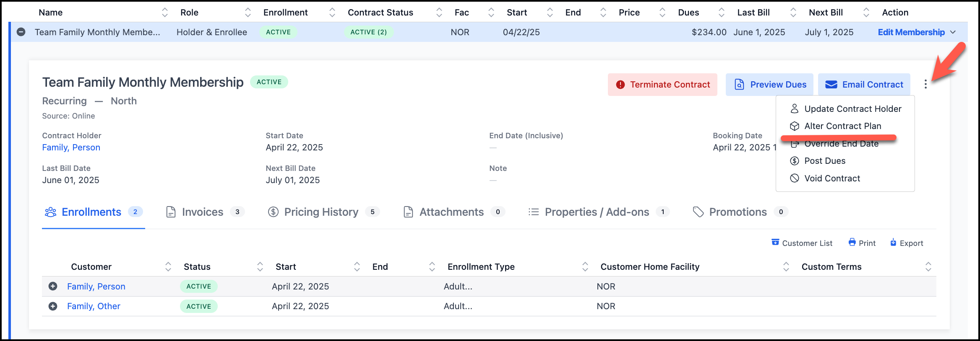Open the Family, Other customer link
The width and height of the screenshot is (980, 341).
94,306
